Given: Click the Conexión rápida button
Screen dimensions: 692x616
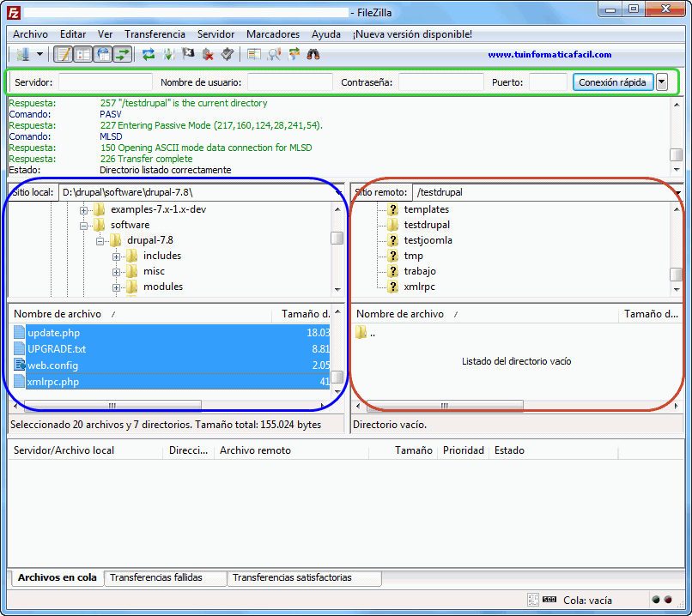Looking at the screenshot, I should pos(612,82).
